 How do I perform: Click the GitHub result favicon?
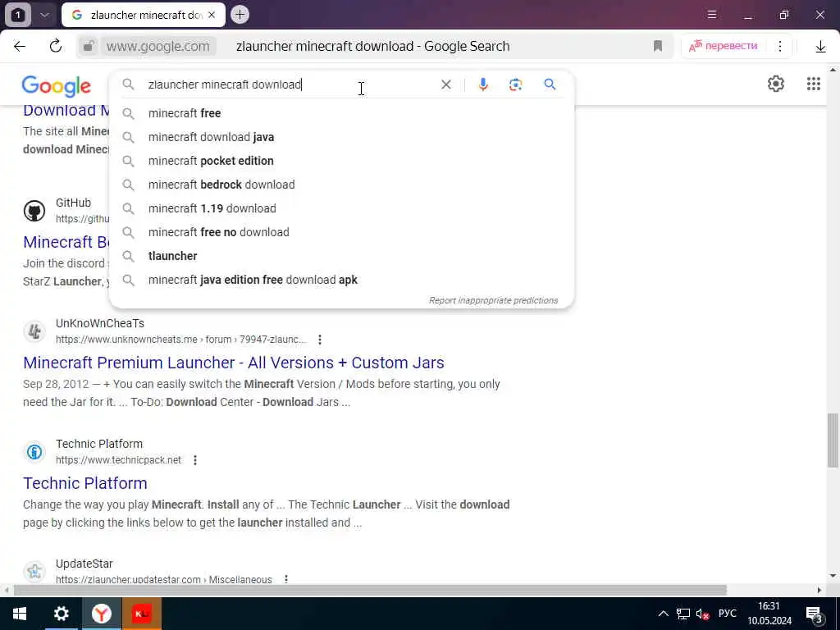(34, 211)
